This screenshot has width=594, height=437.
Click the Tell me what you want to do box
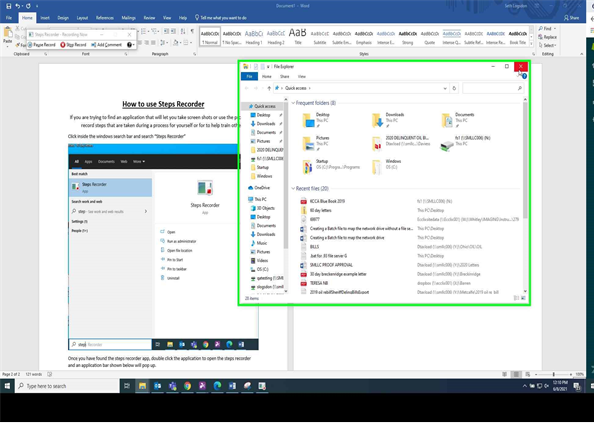tap(221, 18)
